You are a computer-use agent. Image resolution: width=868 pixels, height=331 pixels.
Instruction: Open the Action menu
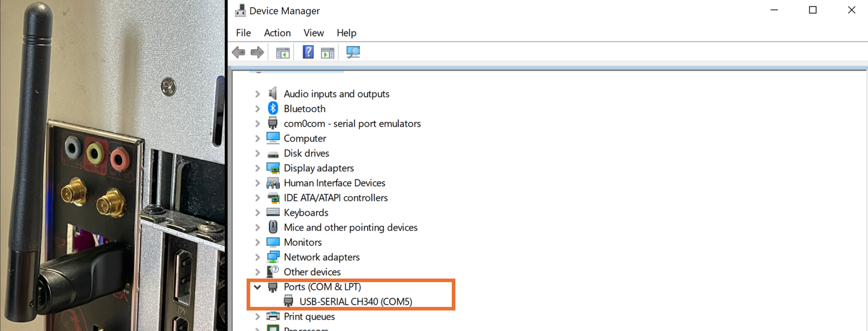coord(277,33)
